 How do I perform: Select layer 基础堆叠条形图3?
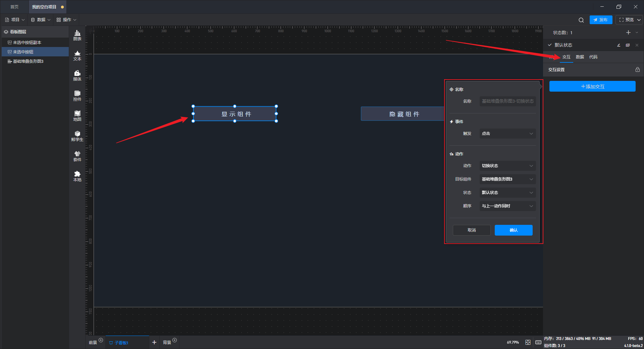click(x=35, y=61)
